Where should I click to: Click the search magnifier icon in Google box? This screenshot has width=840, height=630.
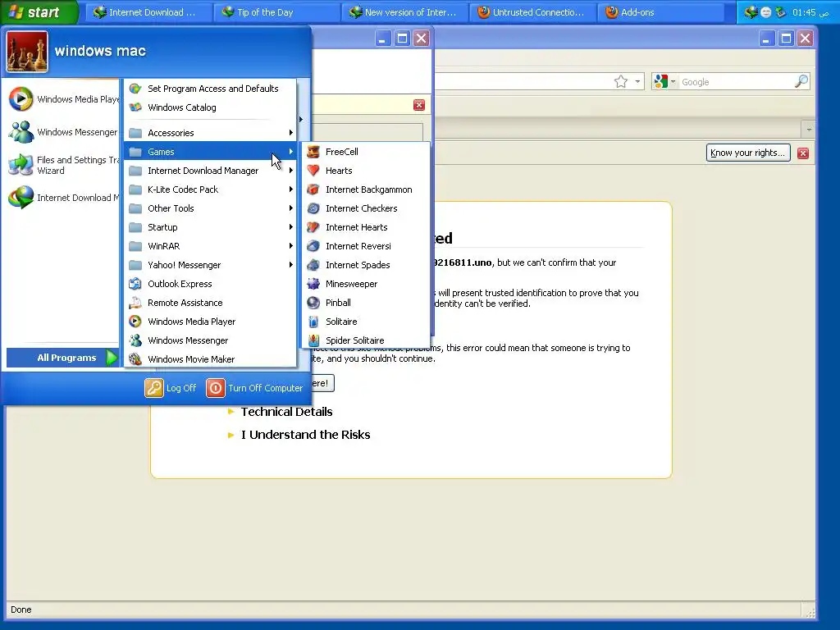tap(801, 81)
